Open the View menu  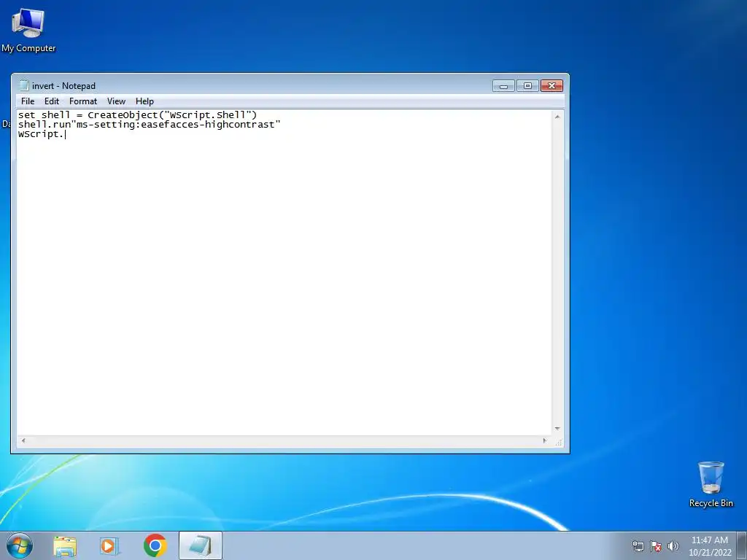pyautogui.click(x=116, y=101)
